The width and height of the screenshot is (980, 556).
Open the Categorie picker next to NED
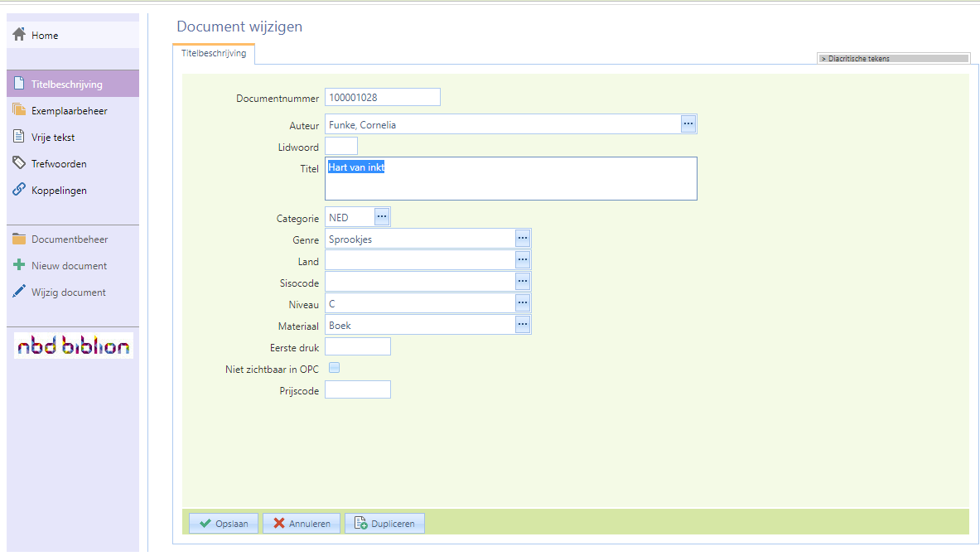(381, 217)
